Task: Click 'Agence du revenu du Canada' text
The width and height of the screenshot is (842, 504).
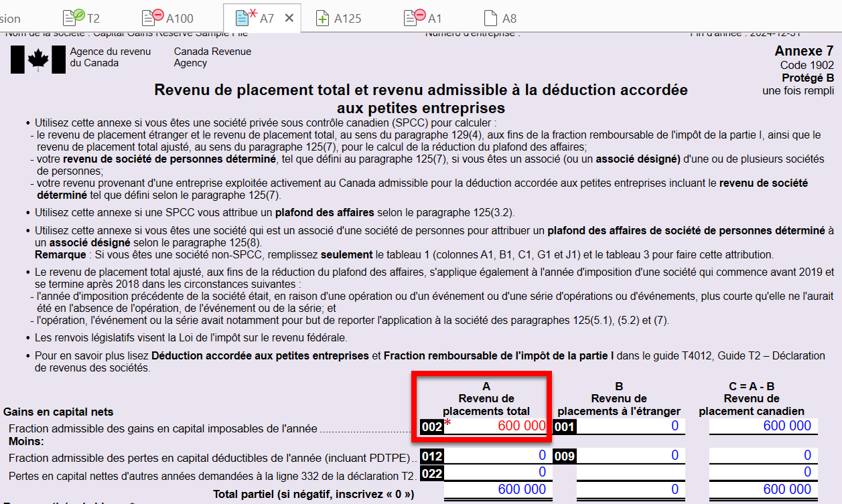Action: [111, 57]
